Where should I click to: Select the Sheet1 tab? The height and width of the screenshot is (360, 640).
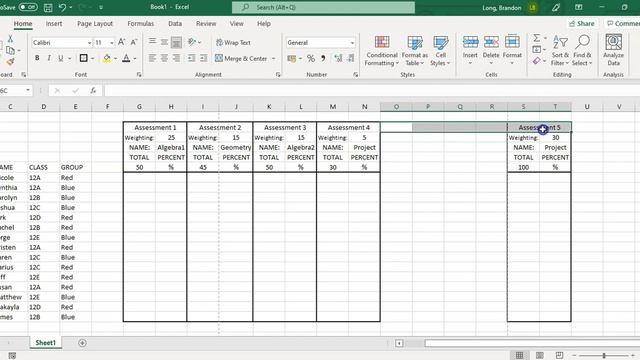pos(45,343)
